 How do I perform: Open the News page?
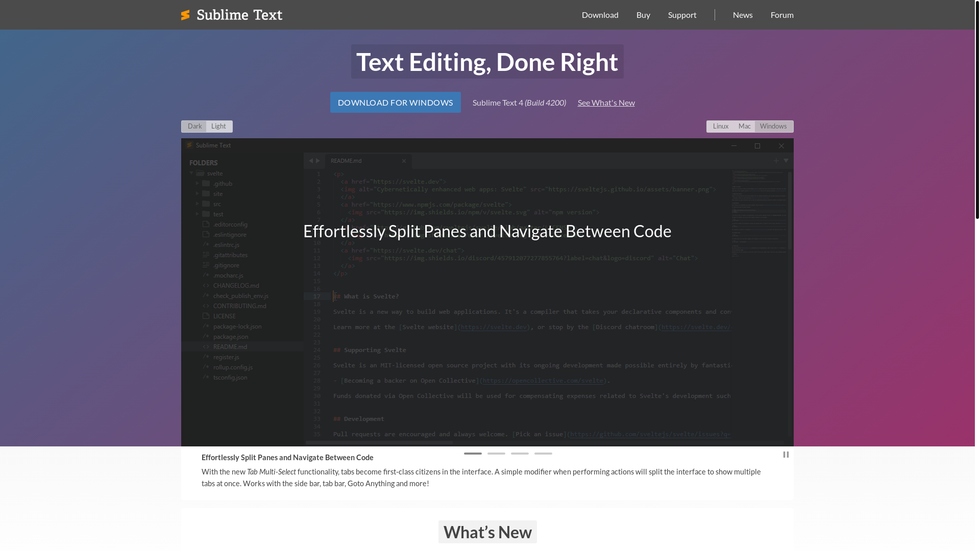click(743, 15)
